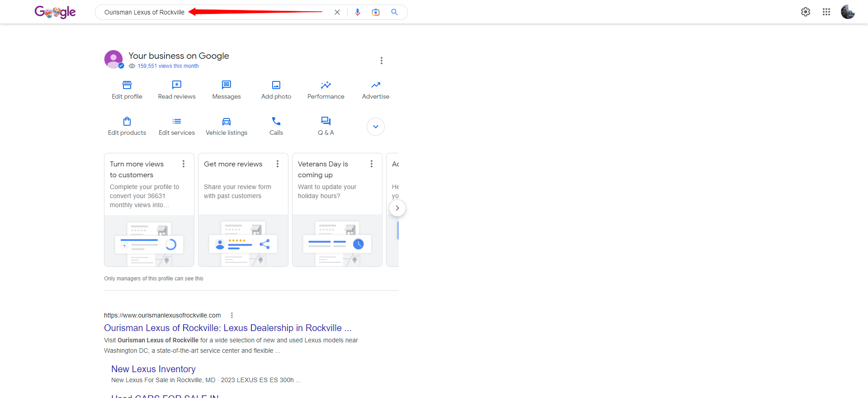Show next suggestion cards with arrow
This screenshot has height=398, width=868.
coord(397,208)
